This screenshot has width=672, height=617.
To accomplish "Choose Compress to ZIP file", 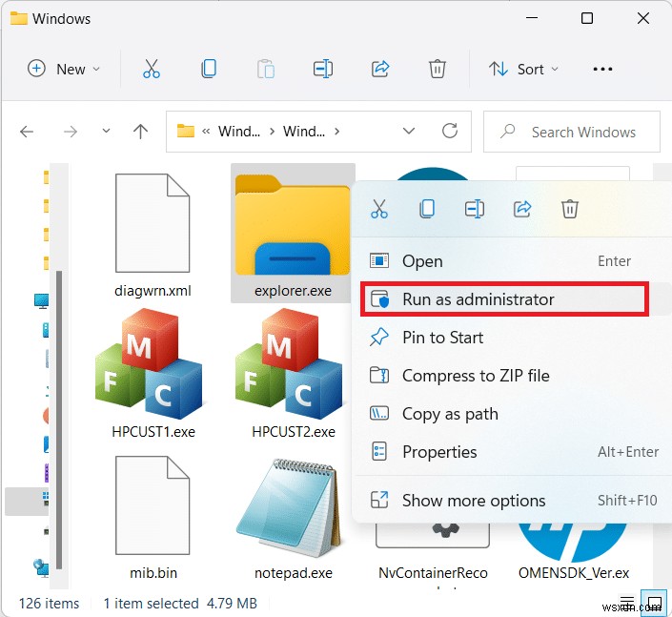I will pos(512,376).
